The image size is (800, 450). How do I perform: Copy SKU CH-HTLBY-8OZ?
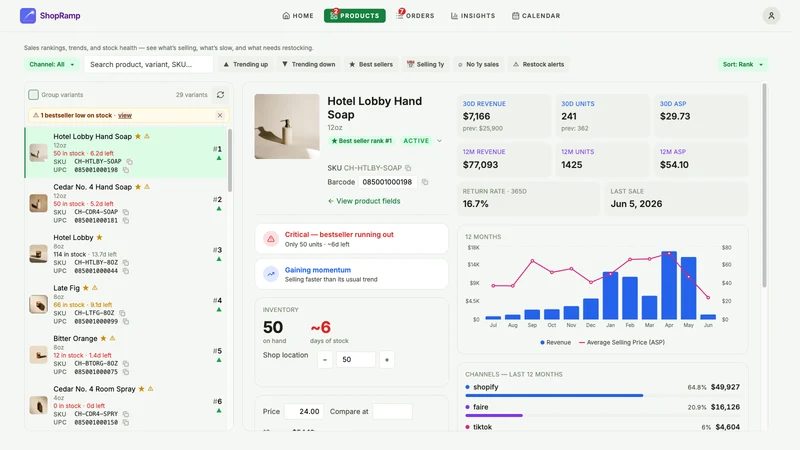click(126, 263)
